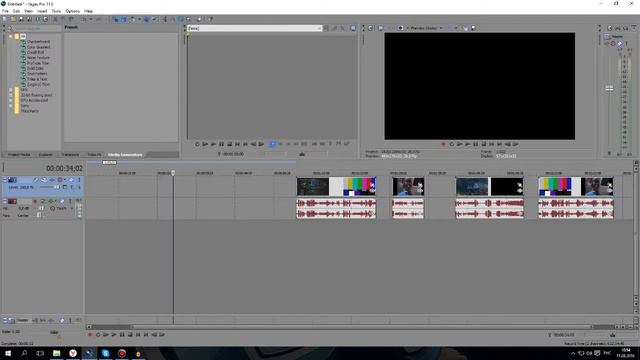Open the File menu
The width and height of the screenshot is (640, 360).
5,11
